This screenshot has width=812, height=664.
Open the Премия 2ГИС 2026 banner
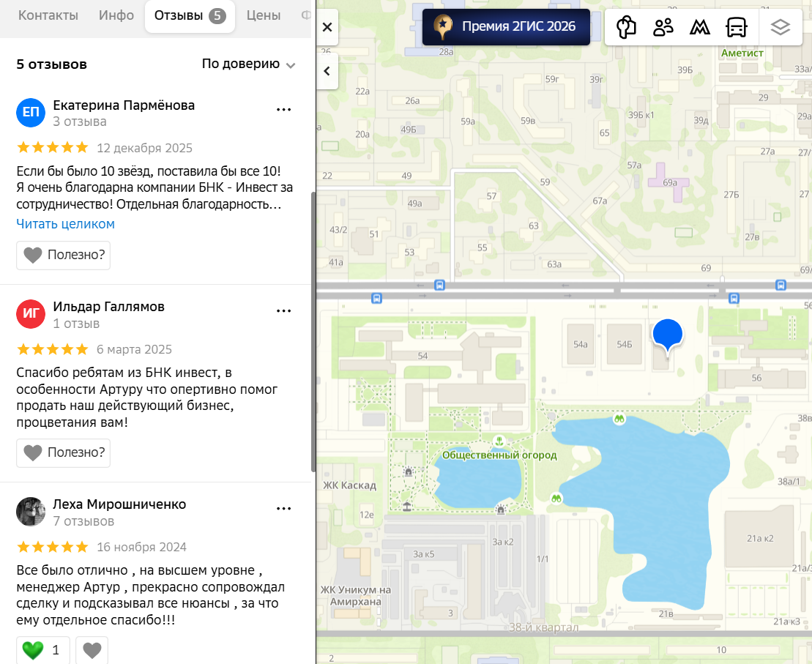(506, 27)
